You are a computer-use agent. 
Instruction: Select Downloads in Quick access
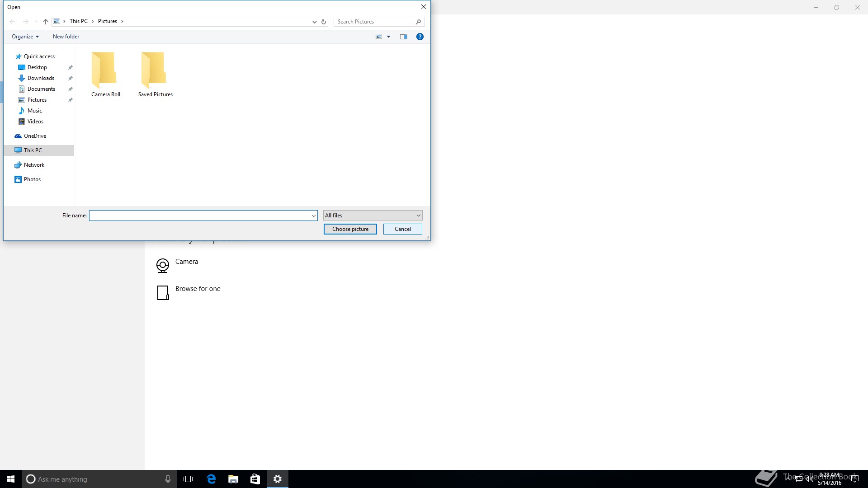pos(41,78)
